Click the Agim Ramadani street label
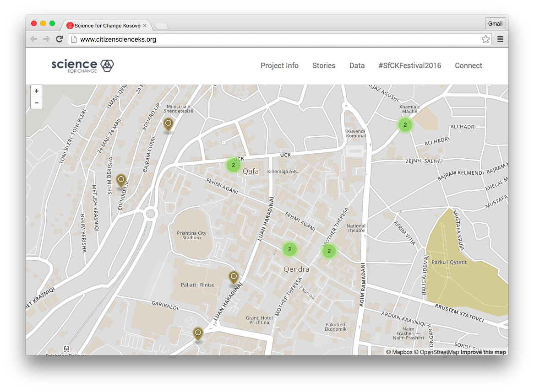534x392 pixels. pyautogui.click(x=362, y=285)
